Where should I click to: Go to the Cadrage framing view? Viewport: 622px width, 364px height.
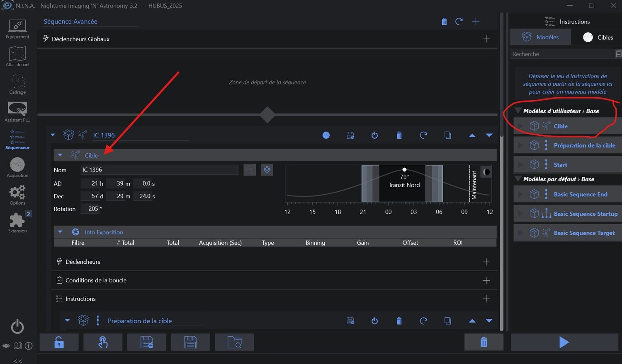tap(17, 84)
